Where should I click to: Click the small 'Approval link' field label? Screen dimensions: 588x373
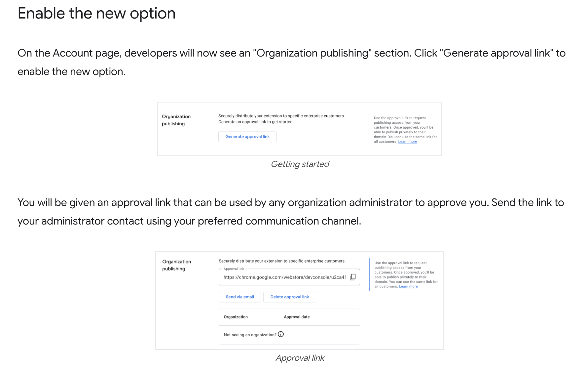tap(234, 269)
